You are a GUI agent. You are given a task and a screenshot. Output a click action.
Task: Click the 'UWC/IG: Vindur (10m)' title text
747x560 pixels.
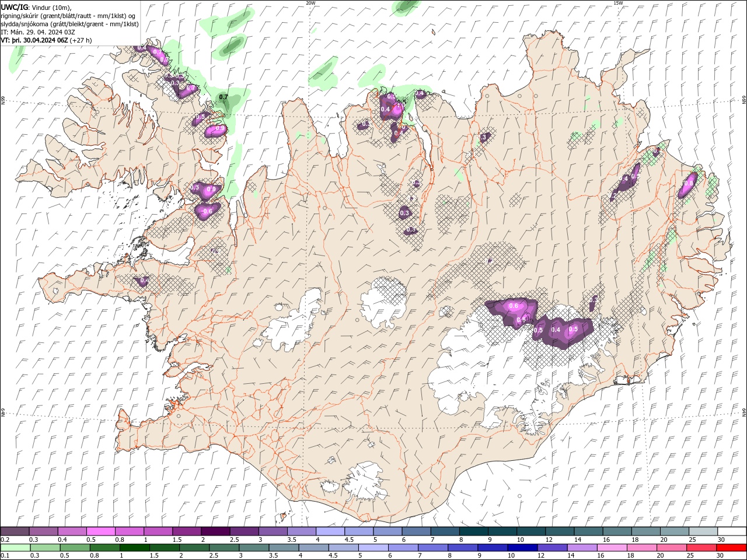36,7
